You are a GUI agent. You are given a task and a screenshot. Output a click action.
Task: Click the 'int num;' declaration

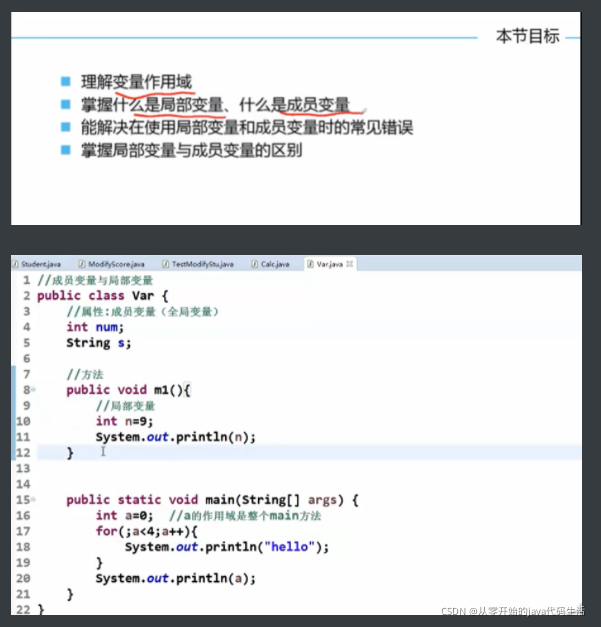(x=95, y=327)
